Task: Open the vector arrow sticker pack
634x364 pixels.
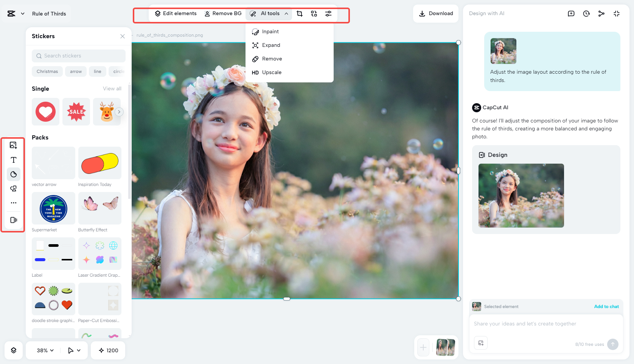Action: click(53, 163)
